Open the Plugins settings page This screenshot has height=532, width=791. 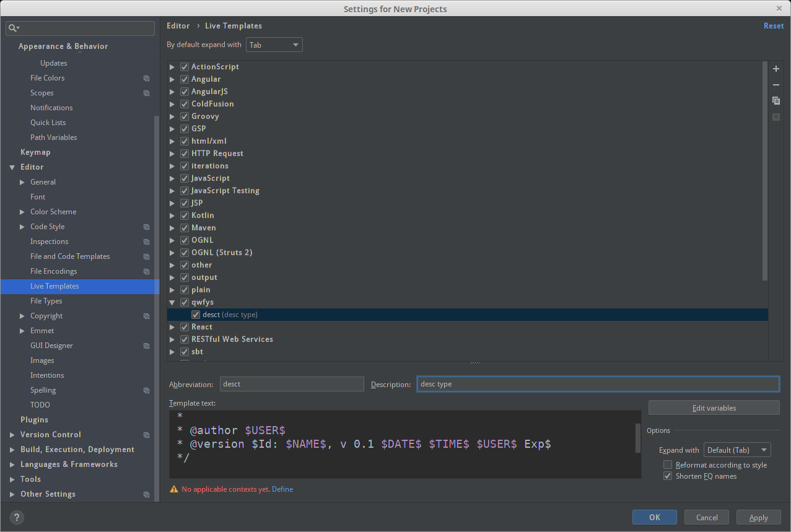tap(34, 420)
